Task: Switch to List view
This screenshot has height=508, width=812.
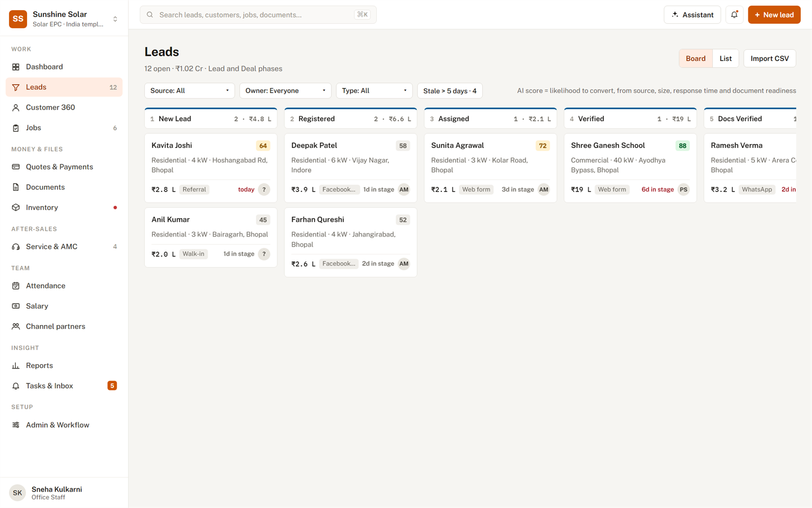Action: click(x=726, y=59)
